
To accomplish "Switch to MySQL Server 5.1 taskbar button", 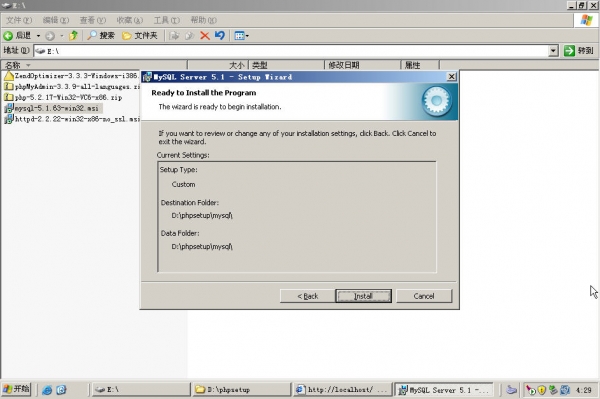I will pyautogui.click(x=443, y=389).
